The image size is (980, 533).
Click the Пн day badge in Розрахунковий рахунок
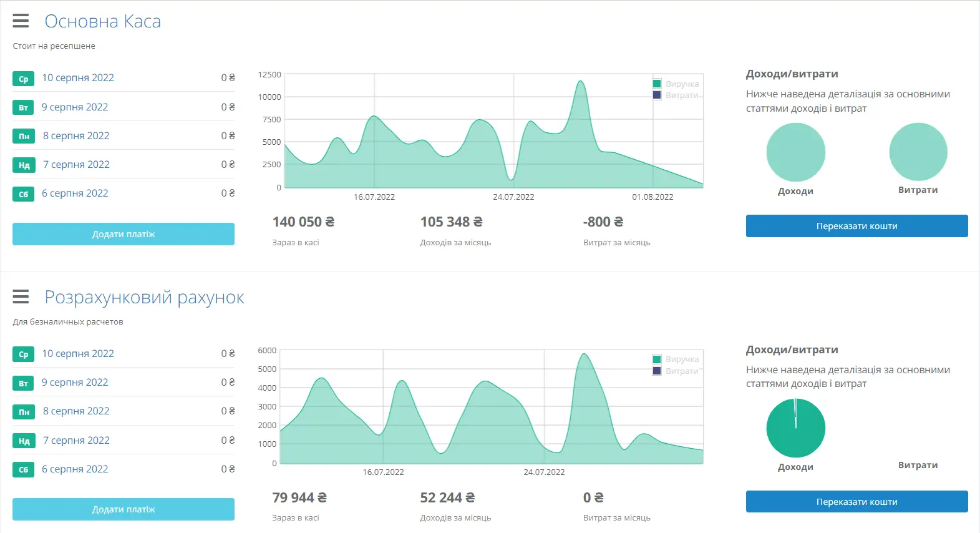click(23, 412)
